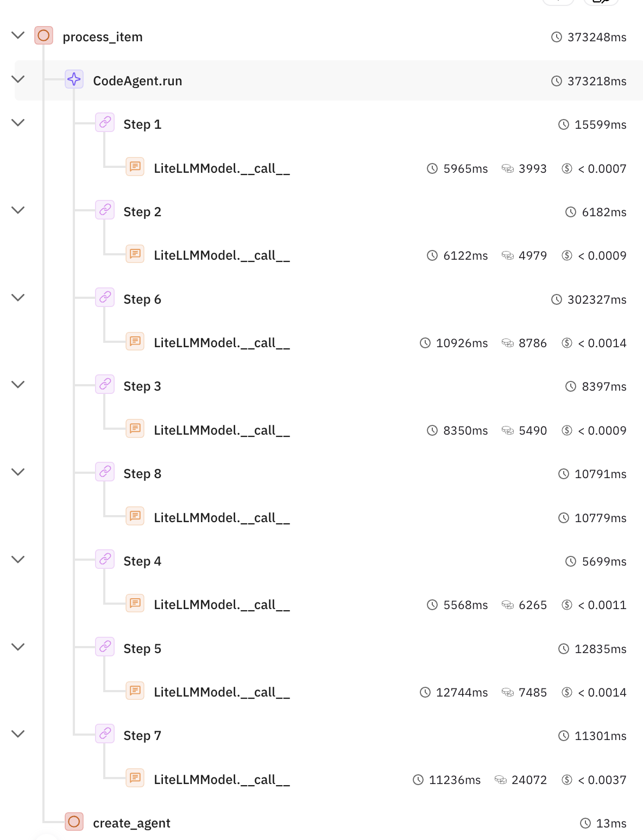Click the LLM call icon under Step 7
643x840 pixels.
(135, 778)
